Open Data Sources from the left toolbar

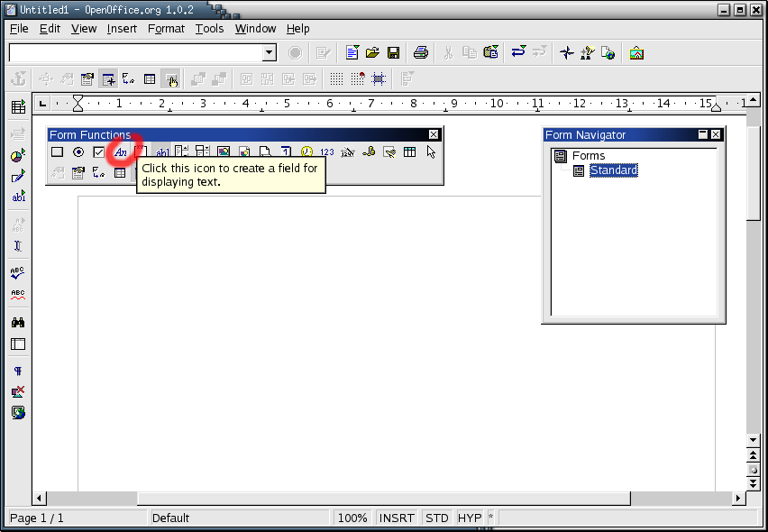[18, 344]
